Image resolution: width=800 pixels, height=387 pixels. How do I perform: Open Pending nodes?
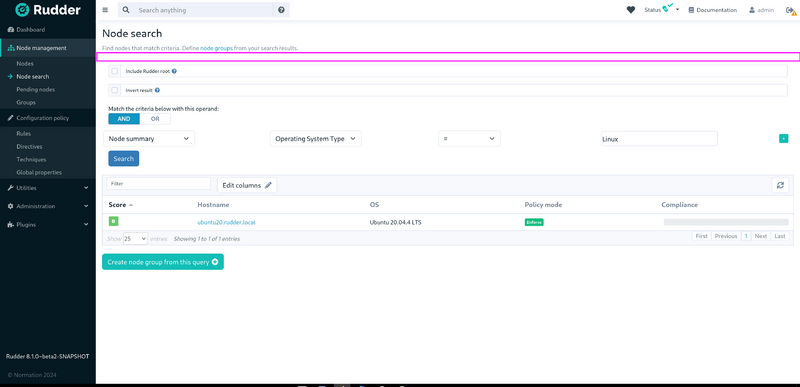tap(36, 90)
